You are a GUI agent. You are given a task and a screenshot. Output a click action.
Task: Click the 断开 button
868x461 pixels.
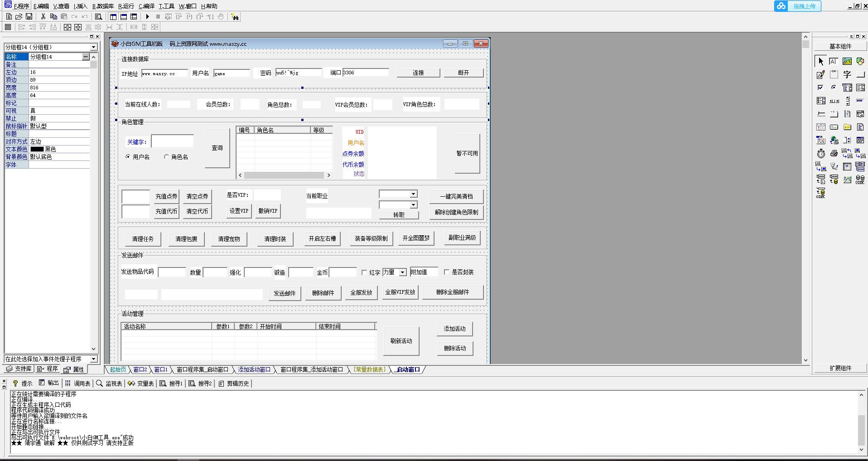click(x=463, y=73)
